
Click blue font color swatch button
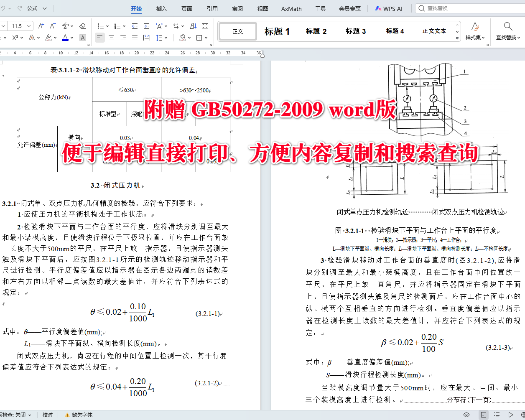pos(65,38)
